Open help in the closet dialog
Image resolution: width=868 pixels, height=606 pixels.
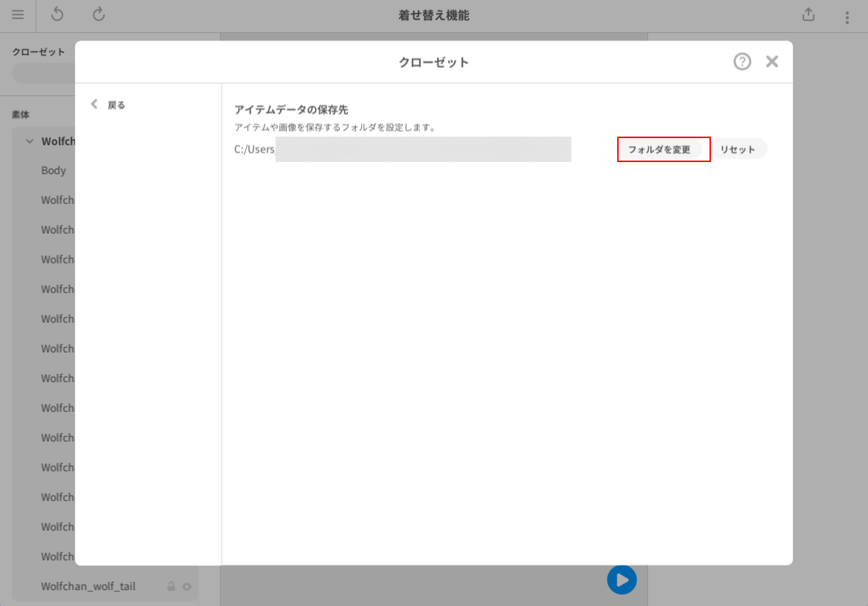click(x=742, y=62)
